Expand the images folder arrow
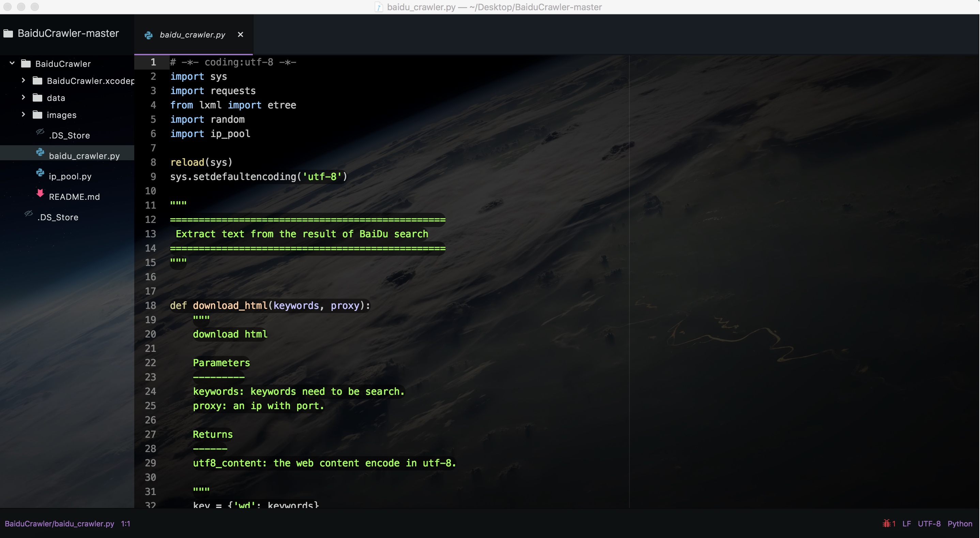This screenshot has width=980, height=538. (23, 114)
